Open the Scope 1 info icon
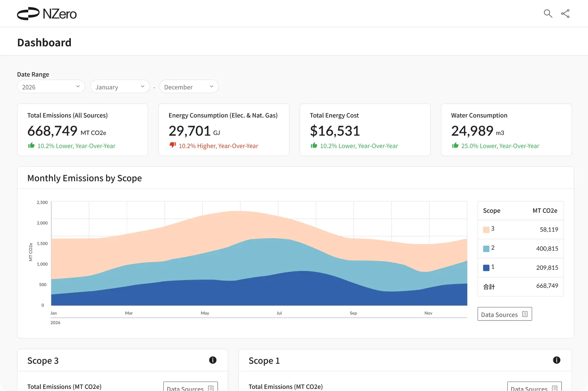 [556, 360]
